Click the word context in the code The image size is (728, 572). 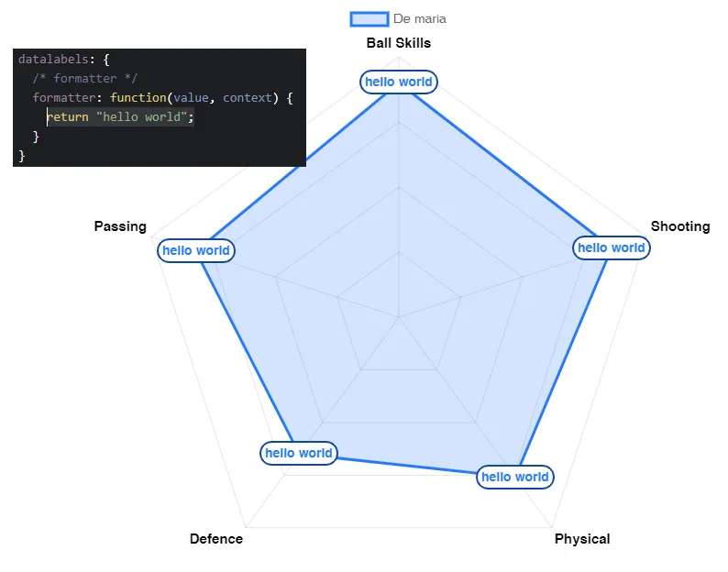pos(248,98)
